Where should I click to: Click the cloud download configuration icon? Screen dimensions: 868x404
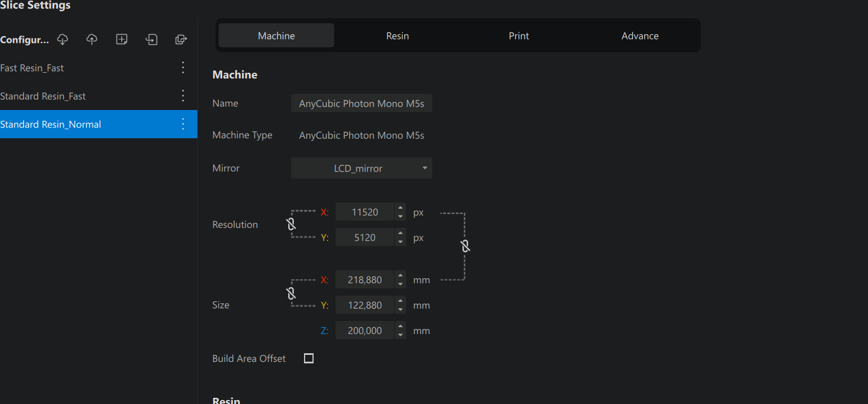(x=63, y=39)
